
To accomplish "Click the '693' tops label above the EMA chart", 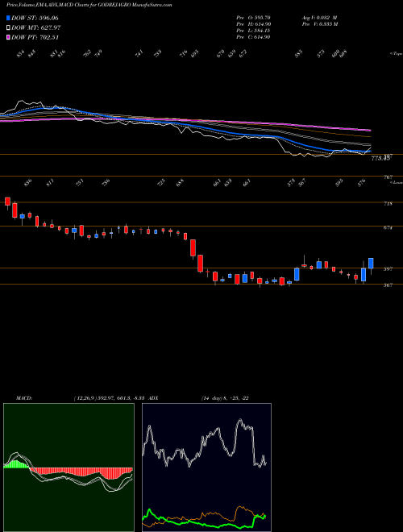I will 195,54.
